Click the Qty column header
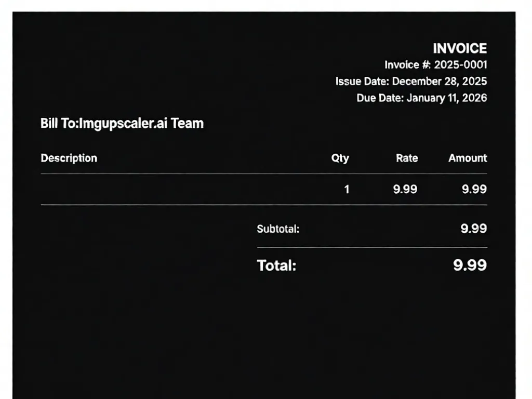Viewport: 532px width, 399px height. [x=340, y=158]
